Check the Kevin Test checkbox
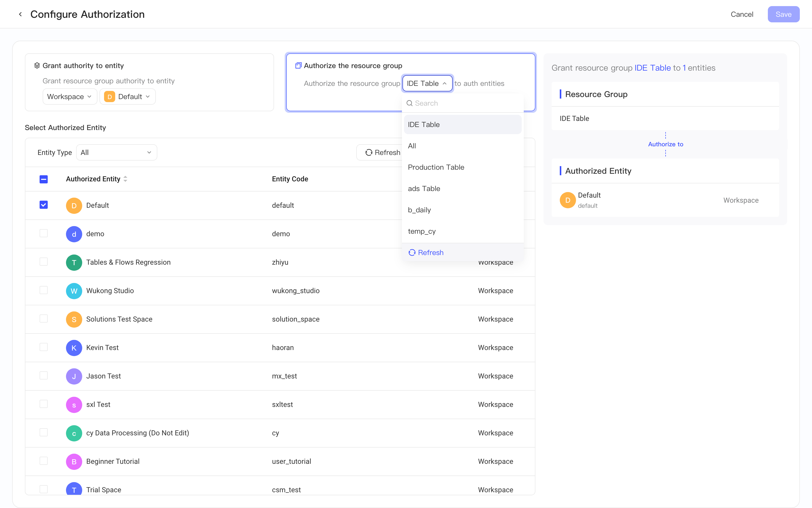Screen dimensions: 812x508 click(x=44, y=347)
